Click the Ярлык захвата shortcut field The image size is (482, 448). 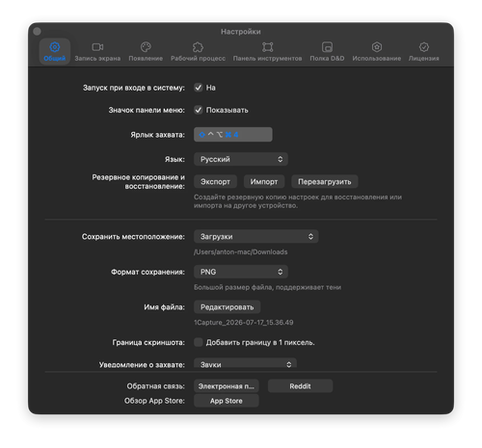click(x=233, y=135)
